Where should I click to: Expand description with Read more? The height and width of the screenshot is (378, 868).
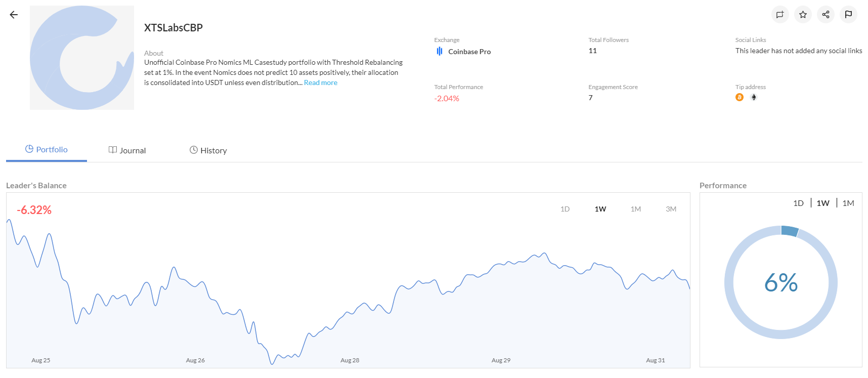tap(321, 83)
